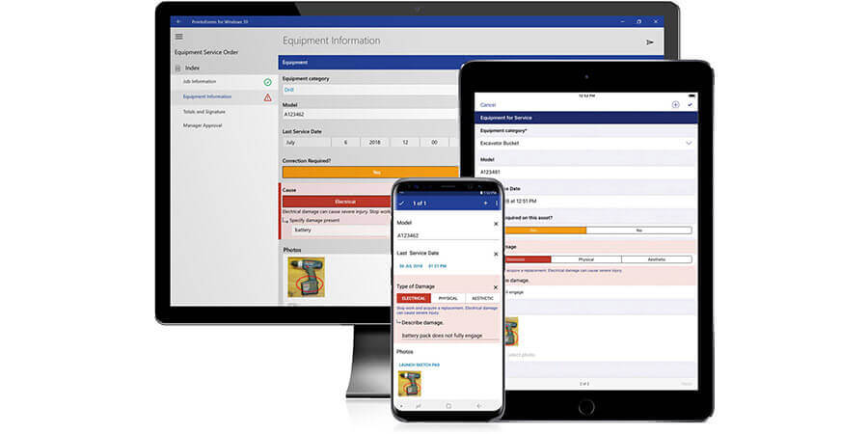Viewport: 868px width, 434px height.
Task: Click the back arrow in desktop title bar
Action: [178, 20]
